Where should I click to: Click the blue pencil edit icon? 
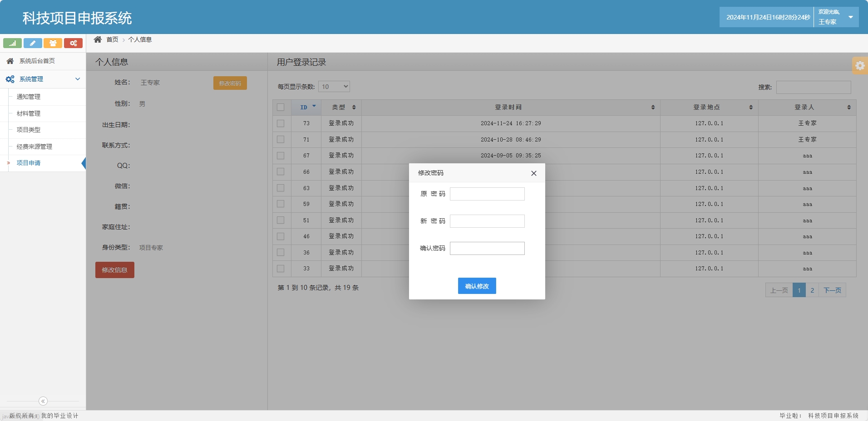coord(32,43)
